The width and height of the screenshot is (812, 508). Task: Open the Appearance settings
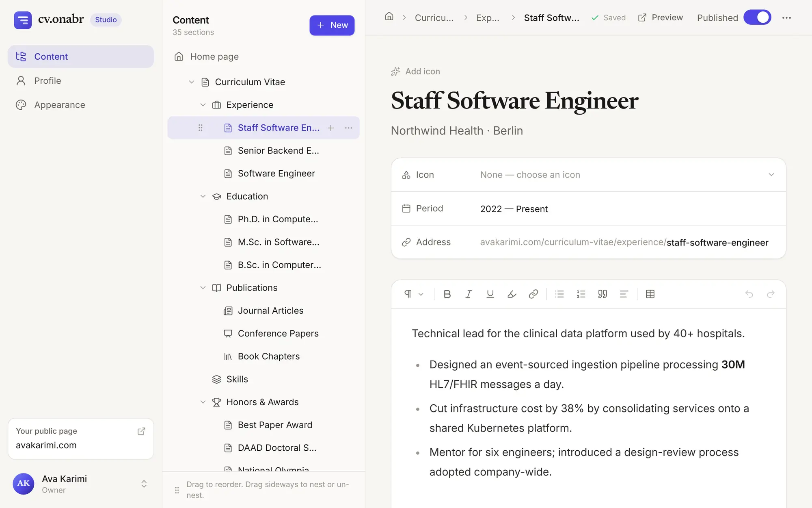81,105
